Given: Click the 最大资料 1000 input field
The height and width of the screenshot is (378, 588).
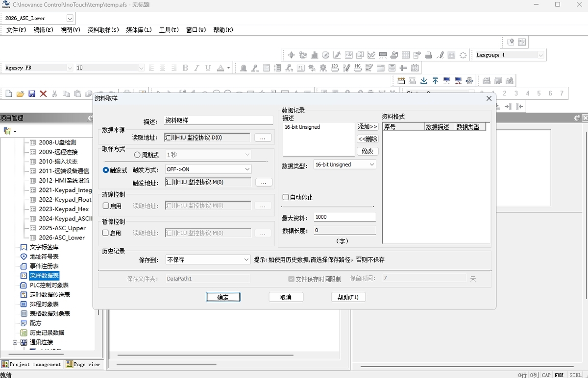Looking at the screenshot, I should [x=344, y=217].
